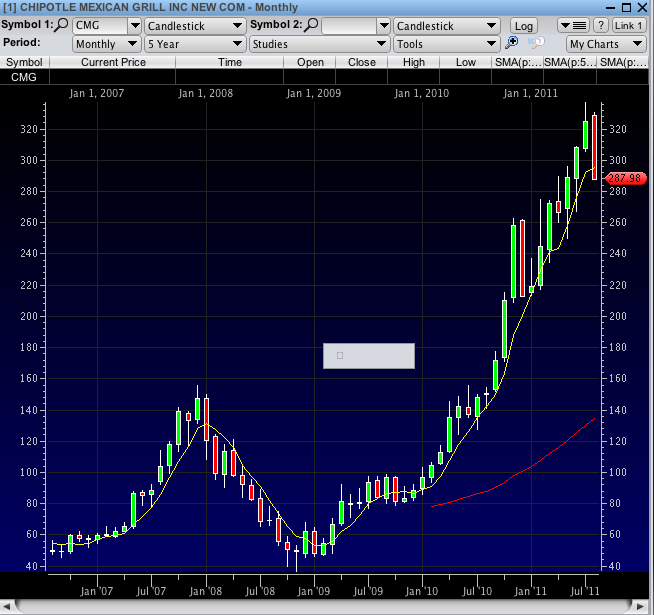The height and width of the screenshot is (615, 654).
Task: Click the horizontal scrollbar track at bottom
Action: (326, 606)
